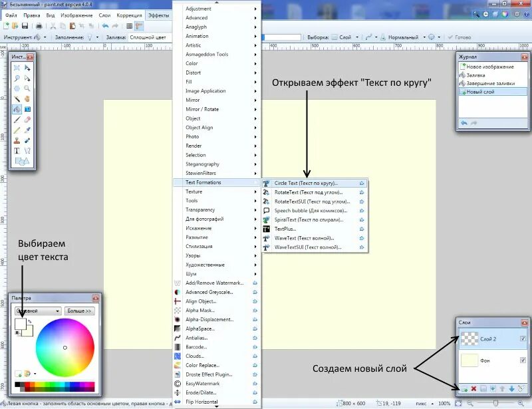Open the пикс units dropdown in status bar
The image size is (532, 409).
[424, 404]
